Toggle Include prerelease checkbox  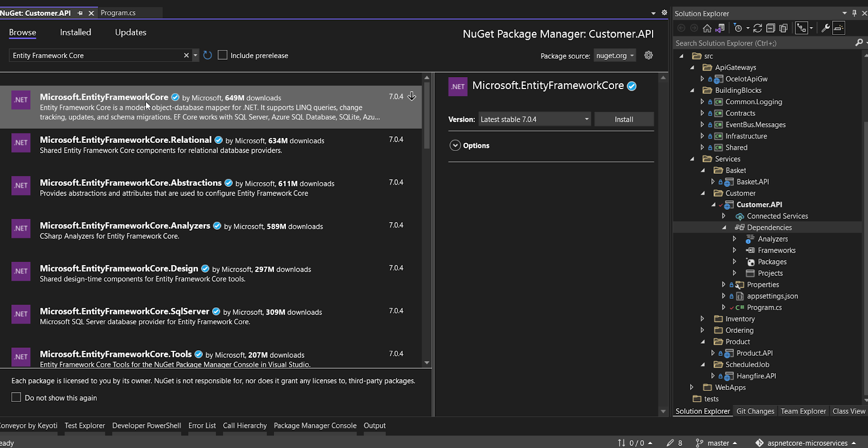(x=222, y=55)
